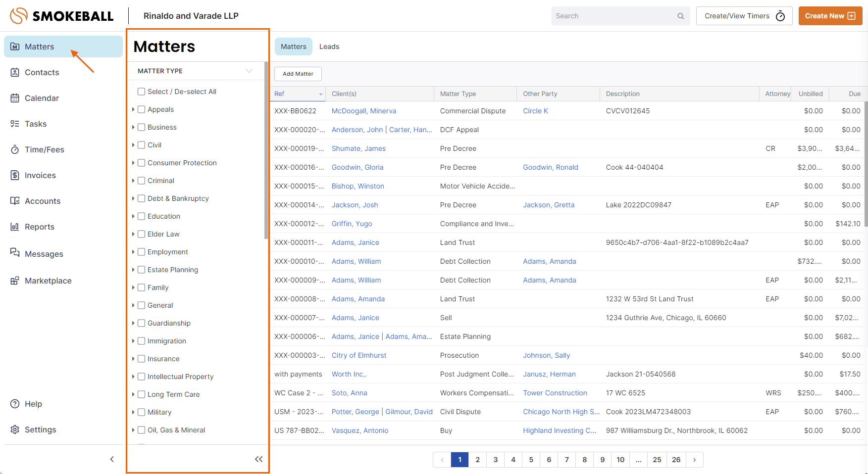Click the search magnifier icon
This screenshot has width=868, height=474.
coord(681,16)
